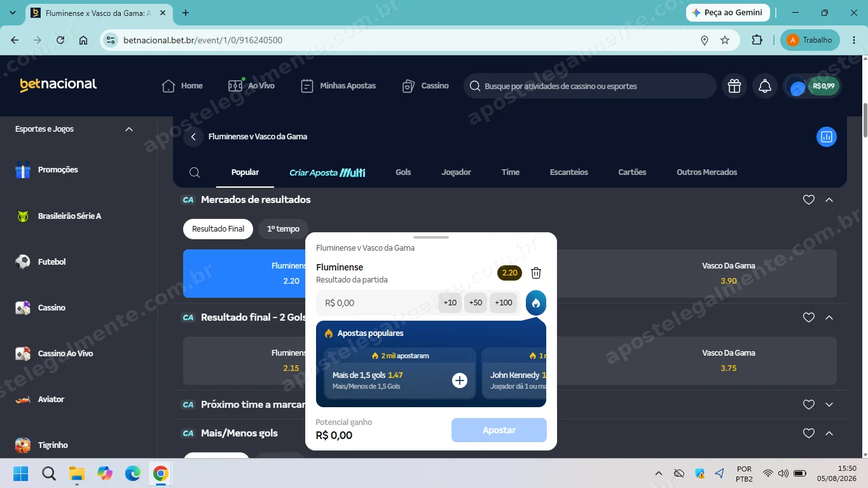Open Cassino in top navigation
The width and height of the screenshot is (868, 488).
tap(425, 86)
